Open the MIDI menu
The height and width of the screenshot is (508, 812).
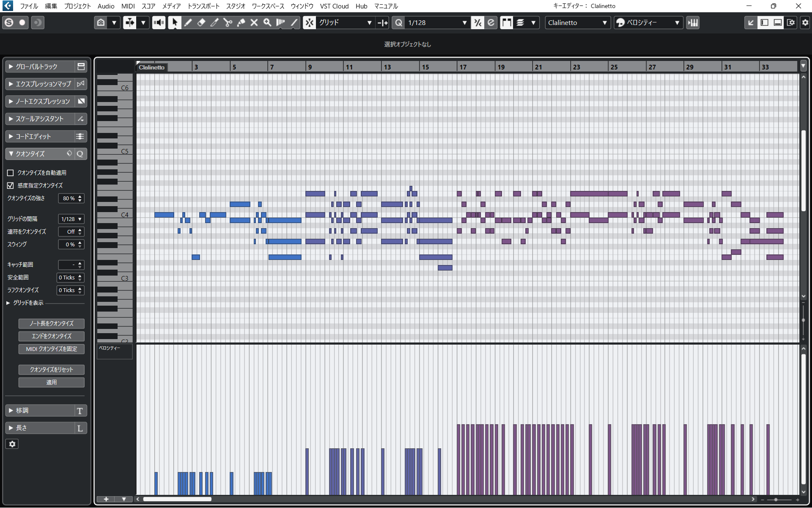pyautogui.click(x=128, y=6)
